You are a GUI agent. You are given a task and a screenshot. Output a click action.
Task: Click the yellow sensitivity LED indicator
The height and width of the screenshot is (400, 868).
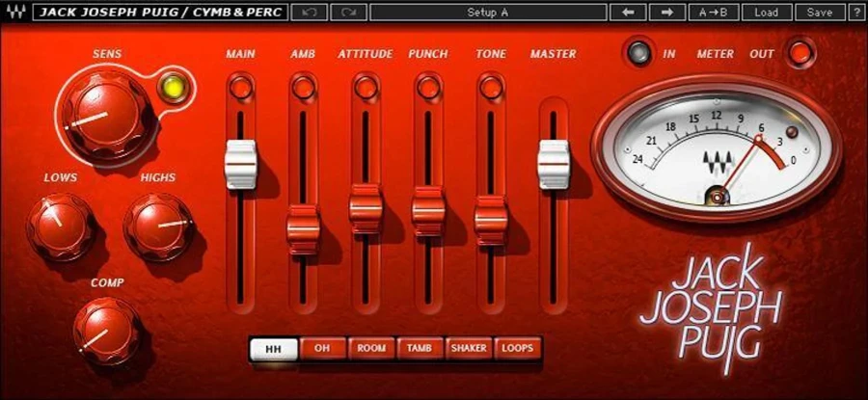[173, 88]
